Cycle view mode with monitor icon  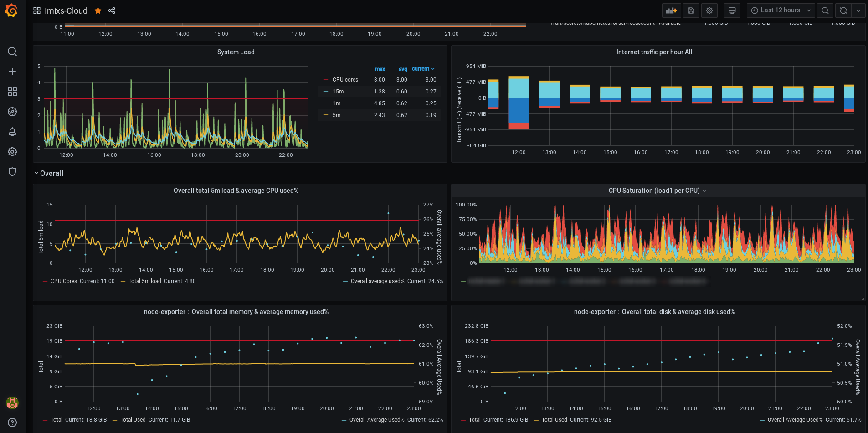732,10
